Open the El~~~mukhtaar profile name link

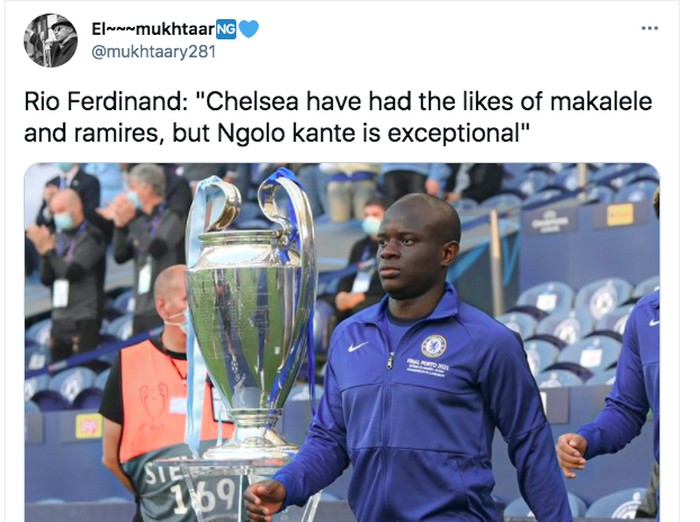[153, 29]
